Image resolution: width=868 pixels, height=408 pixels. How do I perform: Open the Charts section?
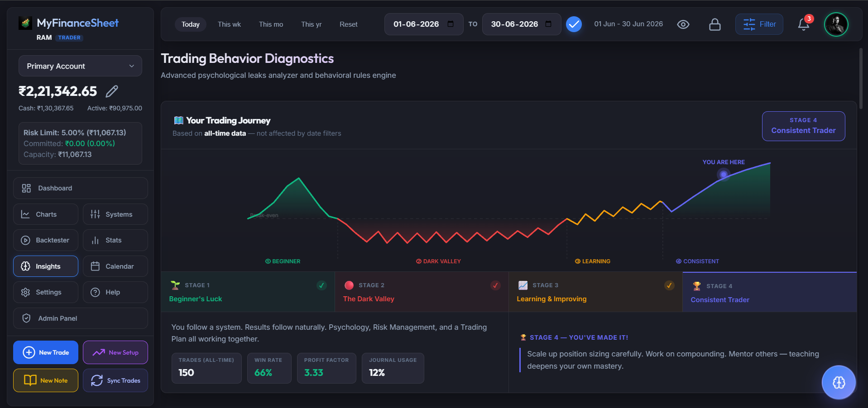click(46, 214)
